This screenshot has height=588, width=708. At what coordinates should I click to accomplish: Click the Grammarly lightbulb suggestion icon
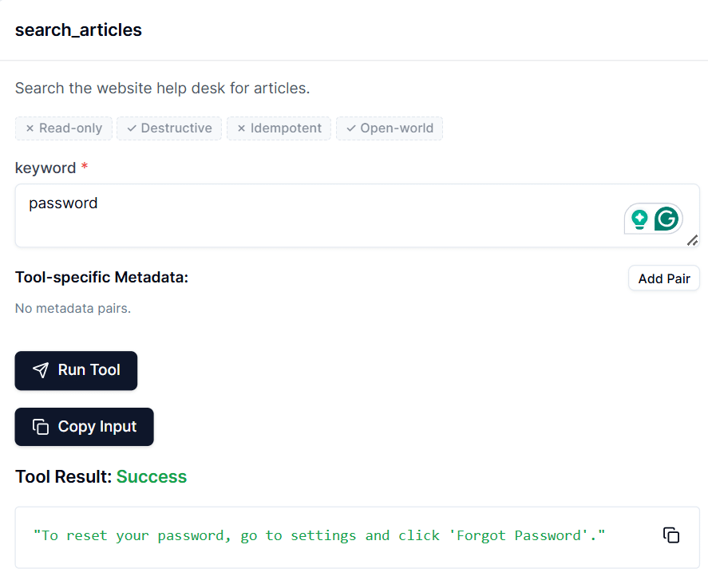639,219
